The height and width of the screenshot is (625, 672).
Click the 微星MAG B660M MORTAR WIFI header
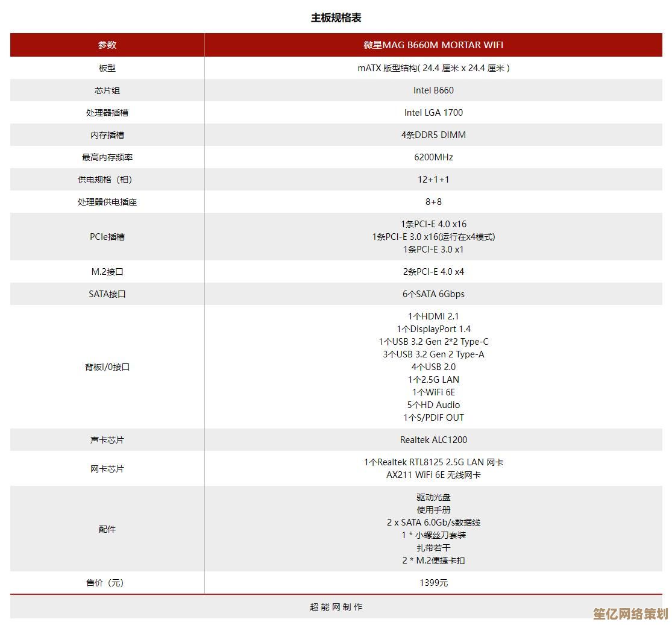click(433, 45)
